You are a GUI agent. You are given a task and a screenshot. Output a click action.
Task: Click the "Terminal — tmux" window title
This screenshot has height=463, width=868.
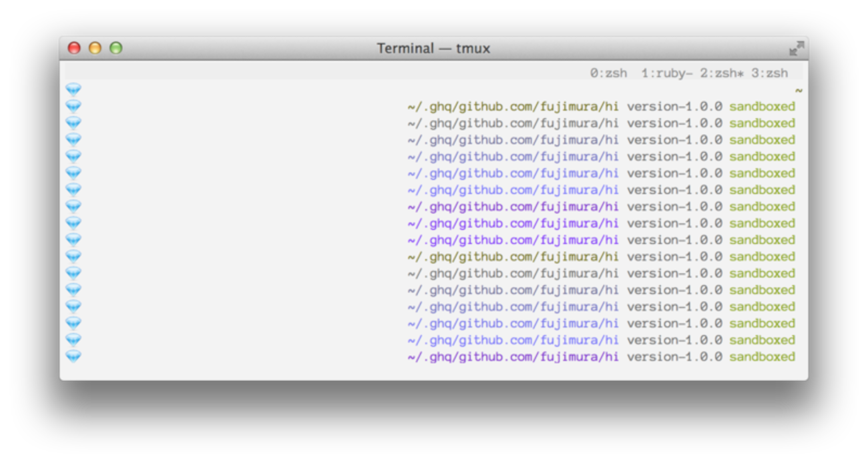point(433,49)
